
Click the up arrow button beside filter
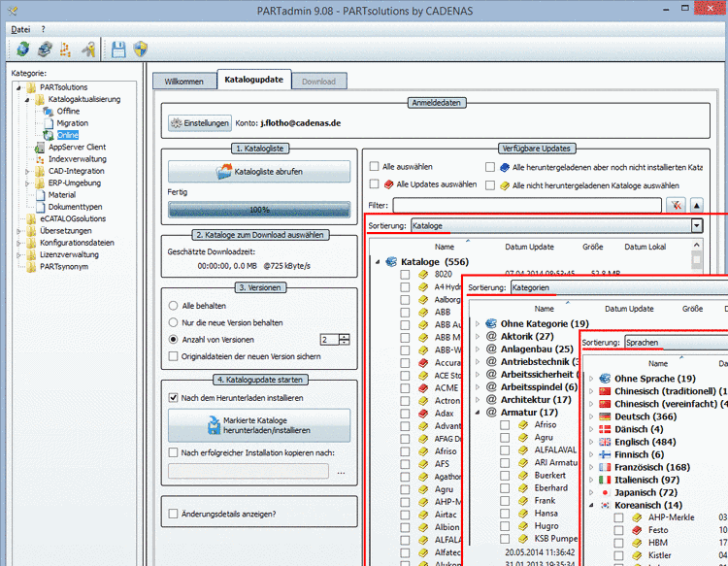696,205
